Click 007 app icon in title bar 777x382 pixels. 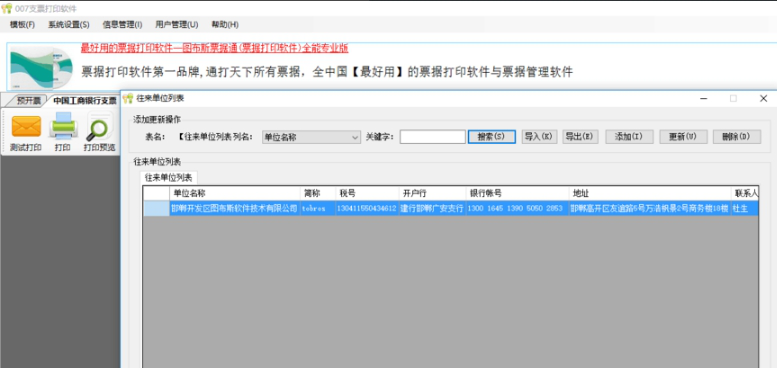click(7, 9)
